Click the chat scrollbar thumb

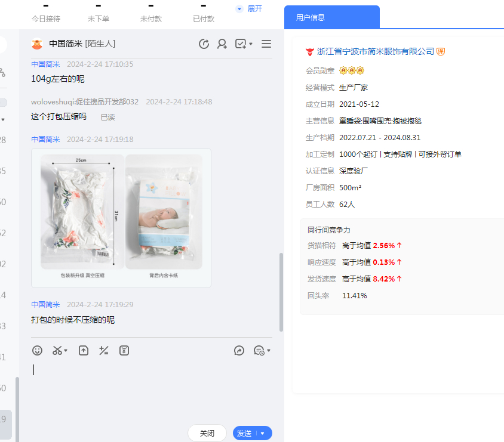click(281, 292)
